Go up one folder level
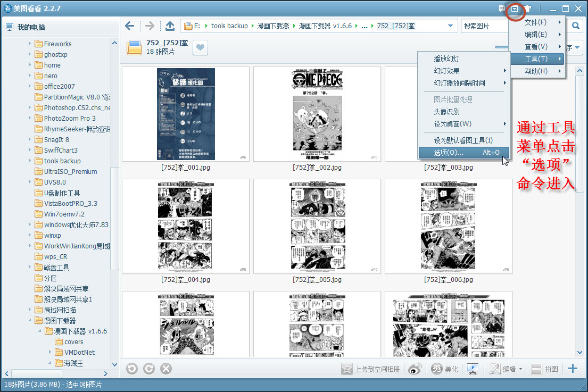 click(170, 26)
